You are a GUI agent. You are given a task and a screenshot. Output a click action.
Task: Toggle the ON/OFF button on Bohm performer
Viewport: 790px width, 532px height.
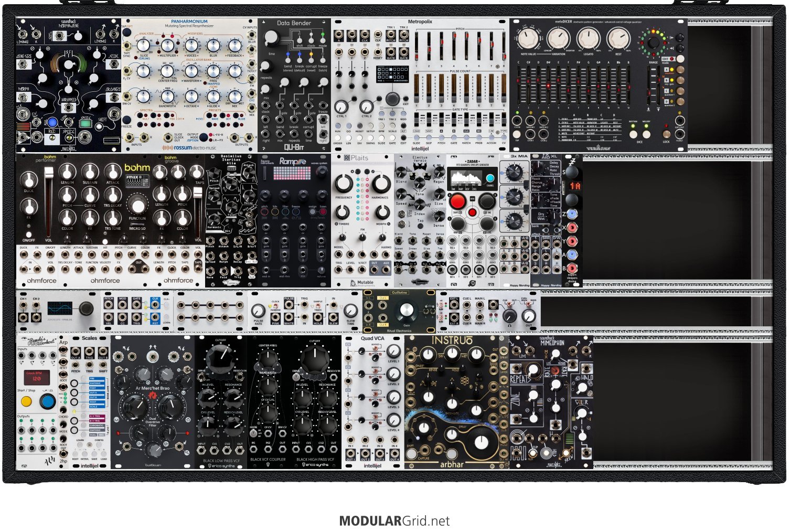click(x=29, y=235)
